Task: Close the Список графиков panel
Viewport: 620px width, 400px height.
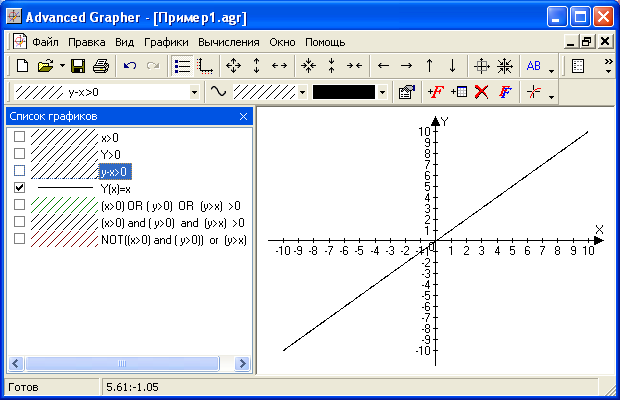Action: pyautogui.click(x=243, y=116)
